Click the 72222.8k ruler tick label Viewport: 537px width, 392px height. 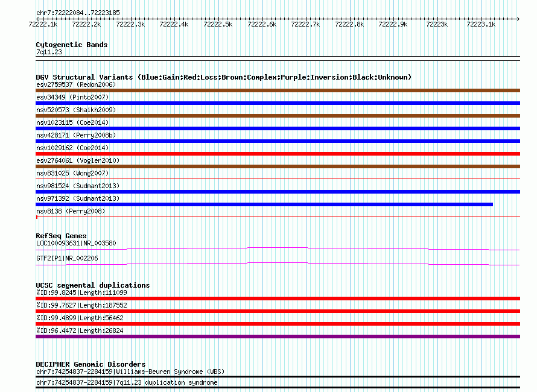349,24
